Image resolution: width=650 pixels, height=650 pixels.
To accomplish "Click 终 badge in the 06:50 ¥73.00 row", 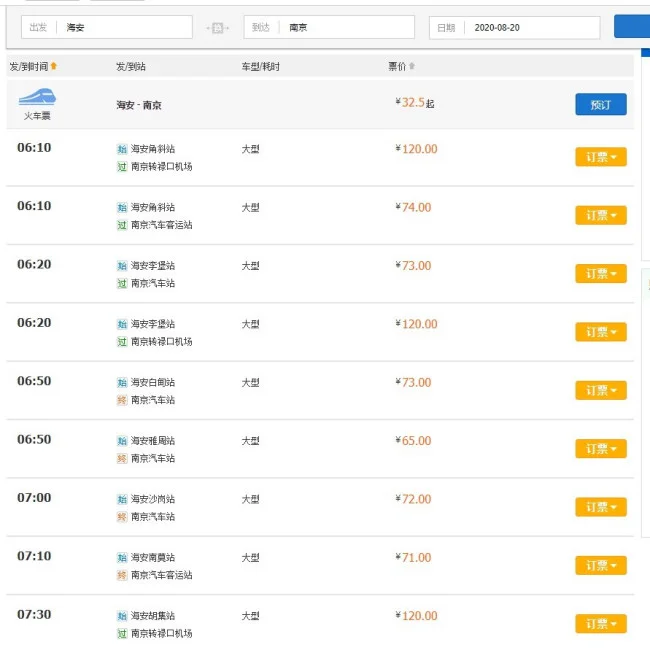I will click(x=122, y=400).
